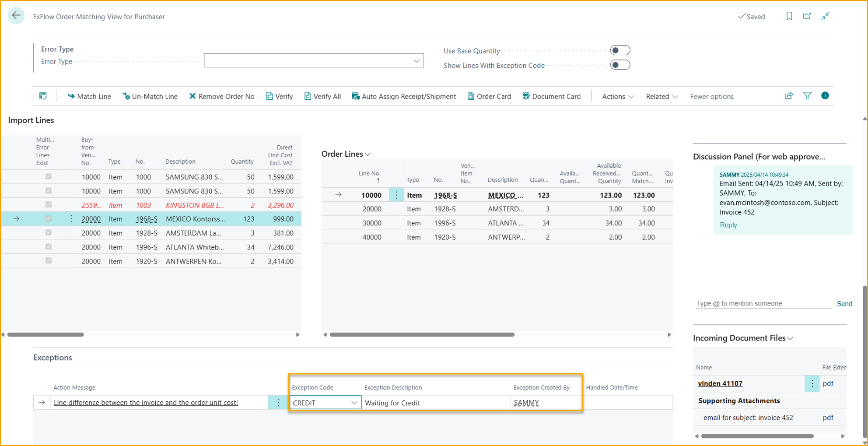
Task: Click the bookmark icon in header
Action: point(789,16)
